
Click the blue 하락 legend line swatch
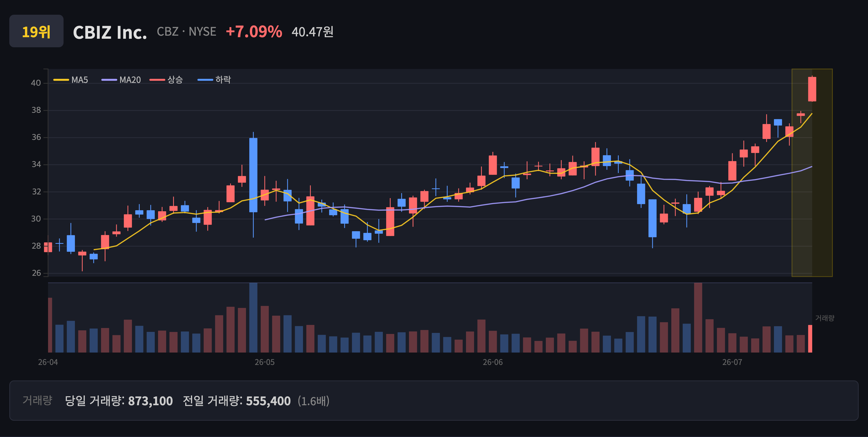[205, 80]
